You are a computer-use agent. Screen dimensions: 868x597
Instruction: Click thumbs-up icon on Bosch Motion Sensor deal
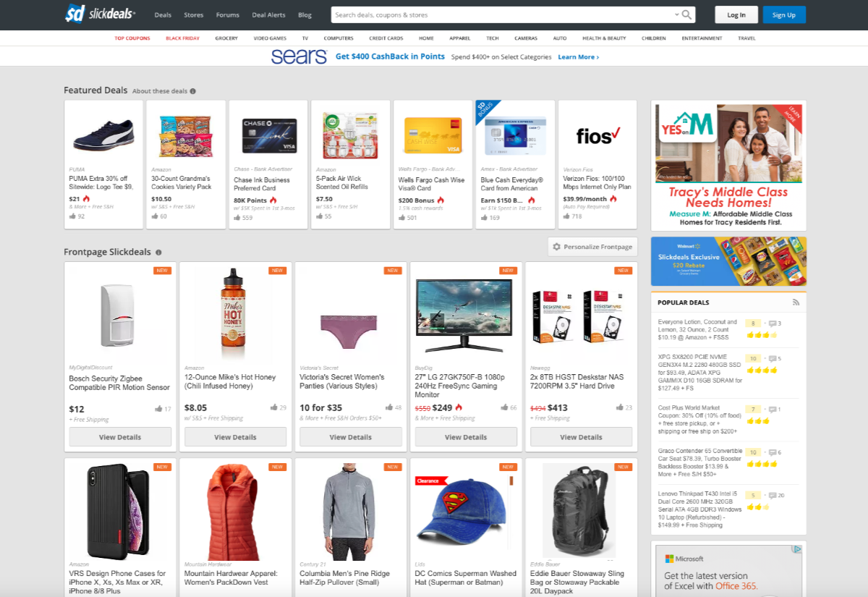[x=159, y=409]
